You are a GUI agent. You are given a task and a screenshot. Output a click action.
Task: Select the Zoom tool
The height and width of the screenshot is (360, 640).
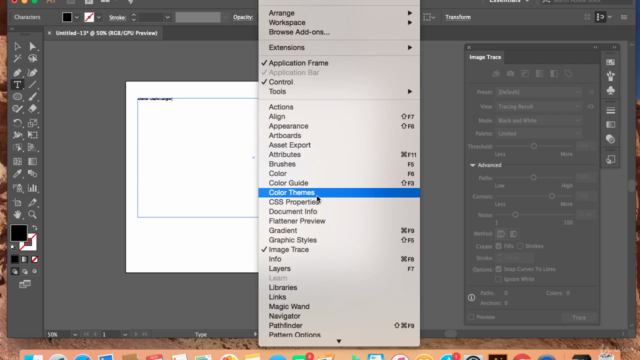point(33,215)
